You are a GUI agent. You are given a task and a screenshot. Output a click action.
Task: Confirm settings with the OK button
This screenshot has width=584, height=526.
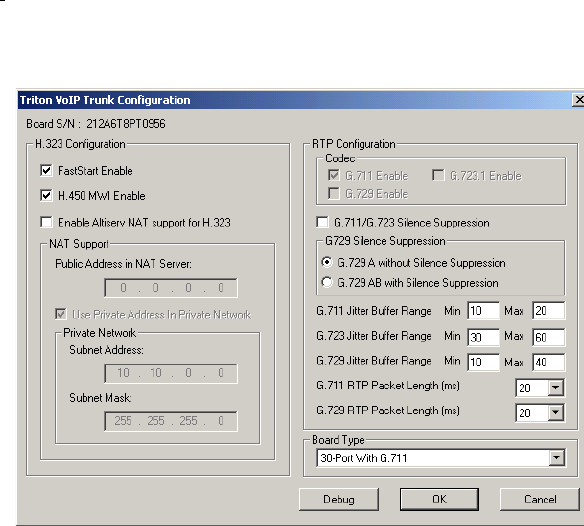click(x=439, y=499)
